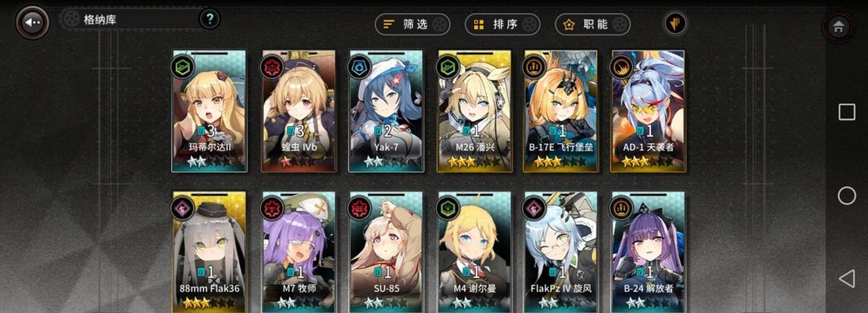The height and width of the screenshot is (313, 868).
Task: Click the back arrow button
Action: 32,22
